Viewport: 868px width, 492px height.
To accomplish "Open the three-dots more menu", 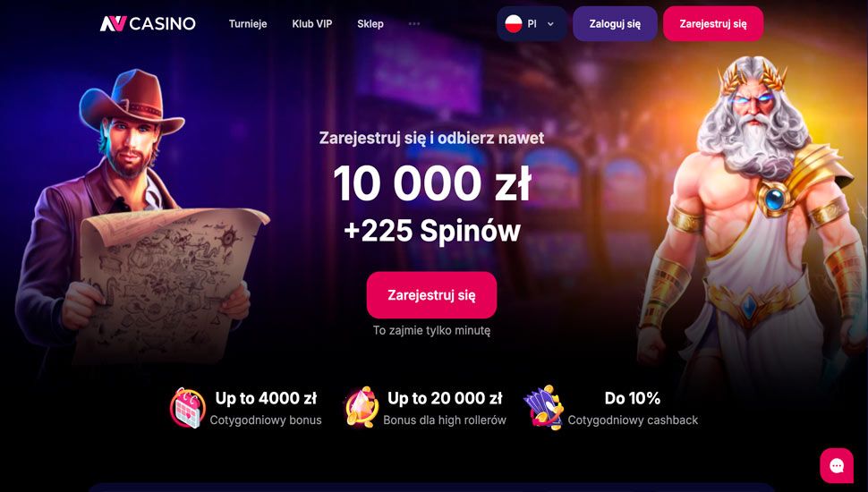I will (414, 24).
